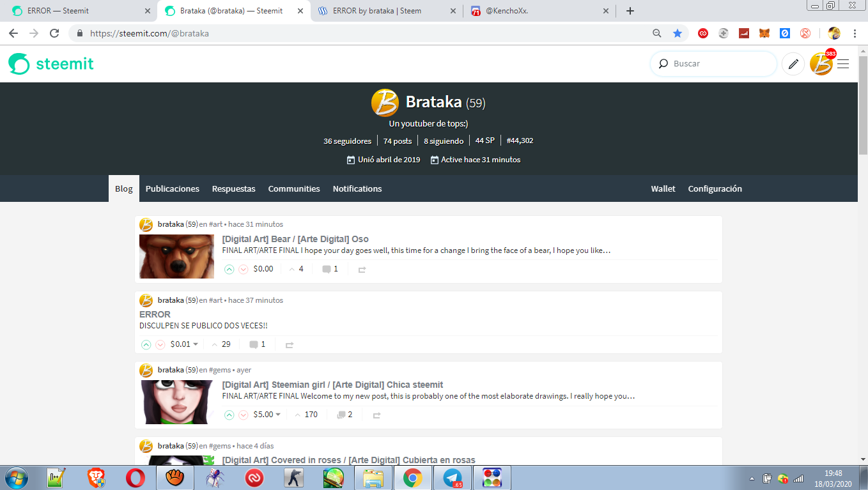Image resolution: width=868 pixels, height=490 pixels.
Task: Switch to the Blog tab
Action: click(x=124, y=188)
